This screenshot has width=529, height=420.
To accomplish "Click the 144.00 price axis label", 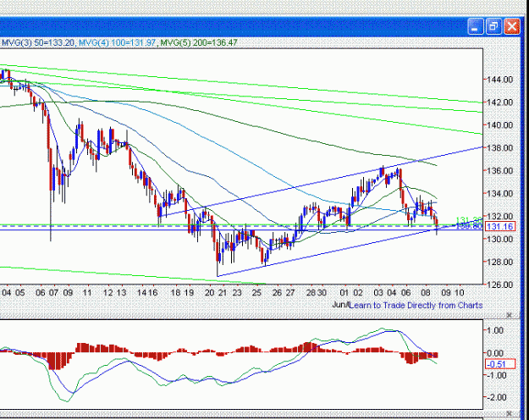I will pos(499,80).
